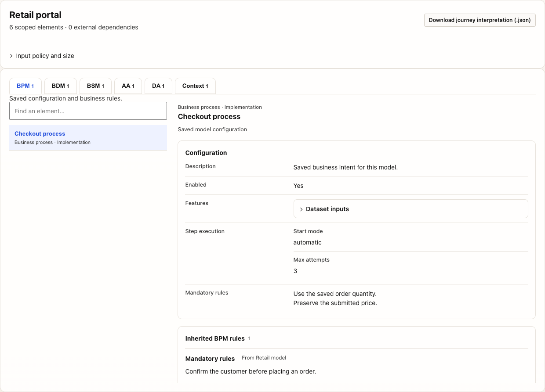Screen dimensions: 545x392
Task: Click the 'From Retail model' label
Action: pyautogui.click(x=264, y=358)
